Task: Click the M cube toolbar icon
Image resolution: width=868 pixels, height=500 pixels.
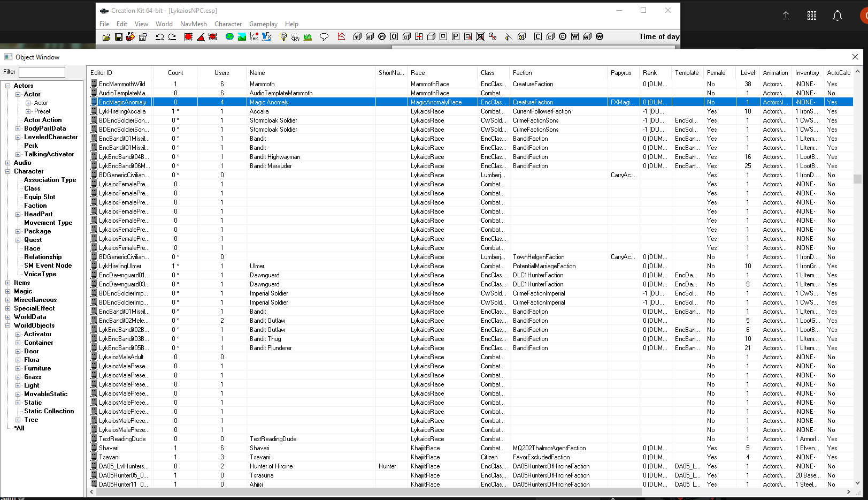Action: tap(370, 37)
